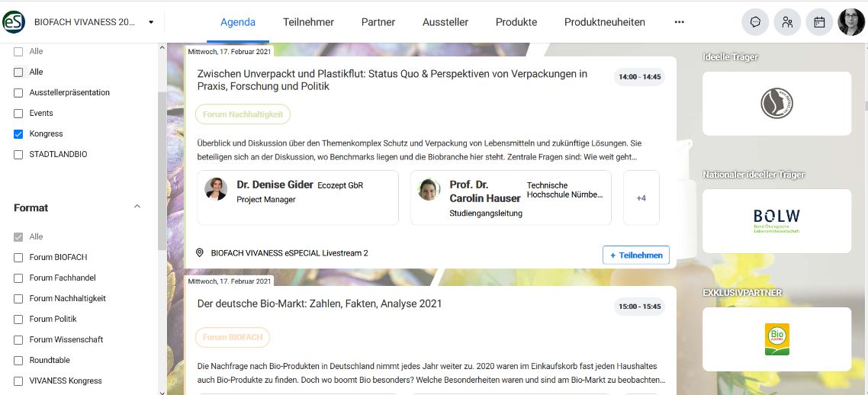Open the Bio Austria partner logo
The width and height of the screenshot is (868, 395).
[x=776, y=339]
